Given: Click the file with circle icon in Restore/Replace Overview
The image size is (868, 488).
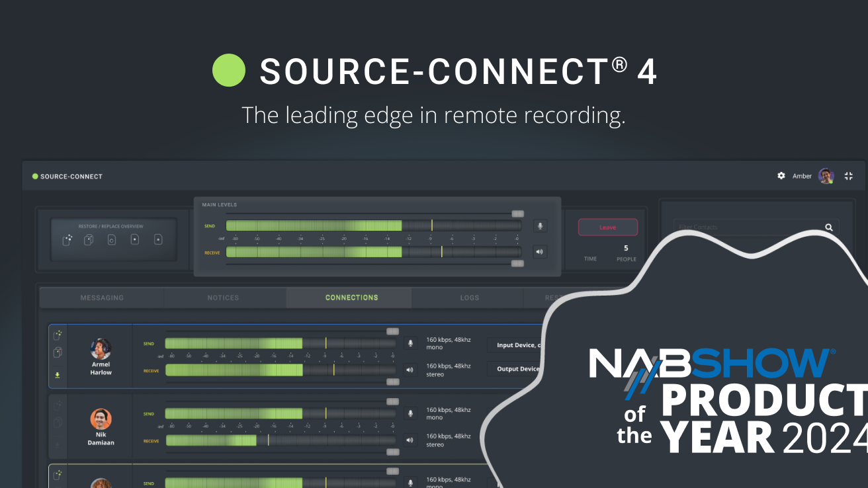Looking at the screenshot, I should [x=112, y=239].
